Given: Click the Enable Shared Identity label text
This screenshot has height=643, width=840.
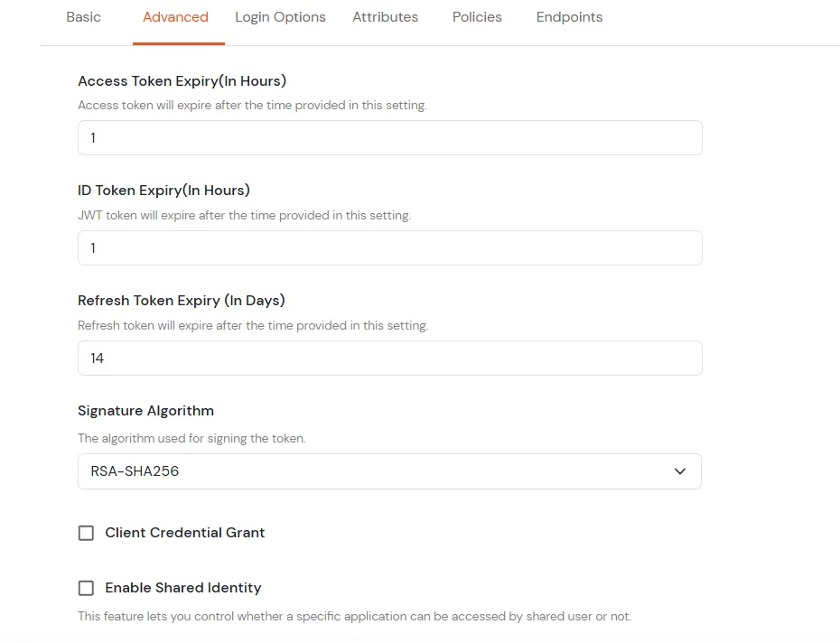Looking at the screenshot, I should click(x=182, y=588).
